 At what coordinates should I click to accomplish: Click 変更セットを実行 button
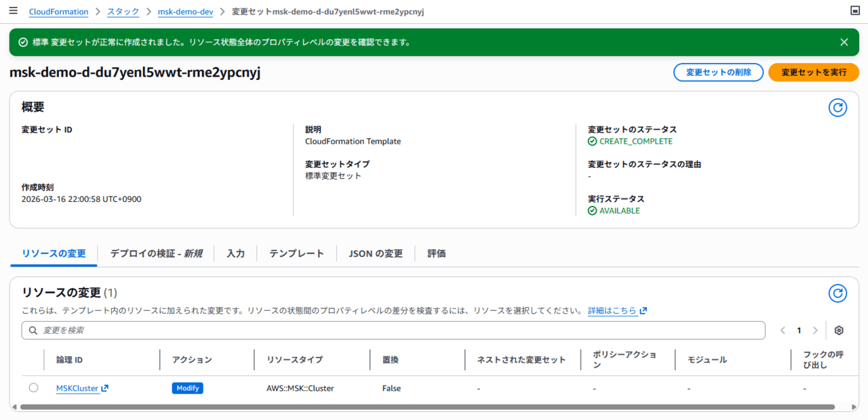click(813, 72)
